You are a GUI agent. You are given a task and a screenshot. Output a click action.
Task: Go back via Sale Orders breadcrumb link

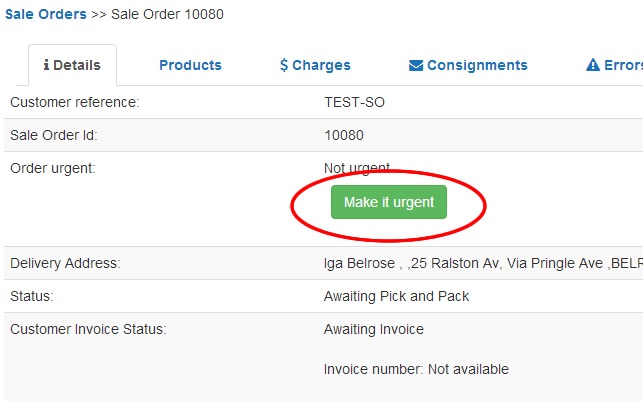46,14
